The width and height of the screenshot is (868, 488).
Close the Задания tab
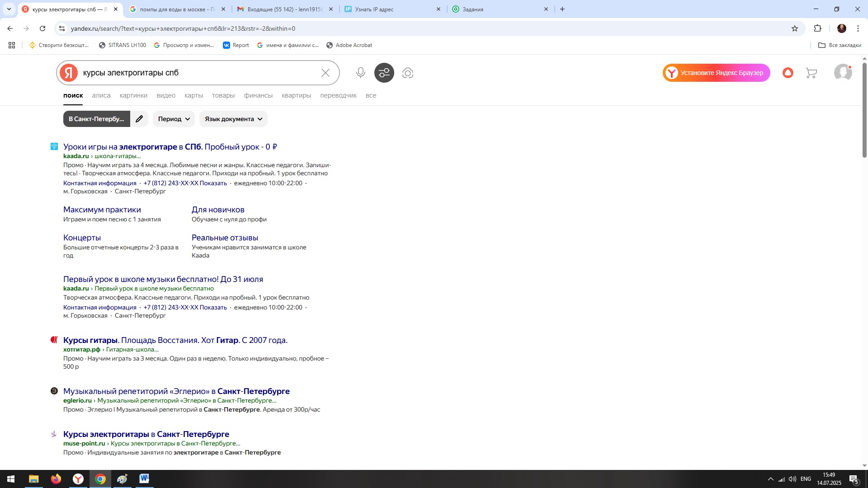click(x=546, y=9)
